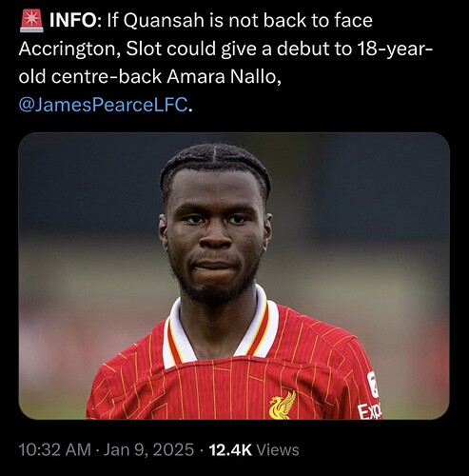This screenshot has height=476, width=469.
Task: Click the bold INFO label
Action: click(72, 21)
